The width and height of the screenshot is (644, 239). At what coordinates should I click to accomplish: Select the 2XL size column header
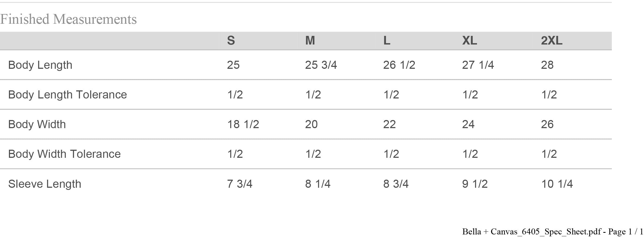[x=552, y=41]
